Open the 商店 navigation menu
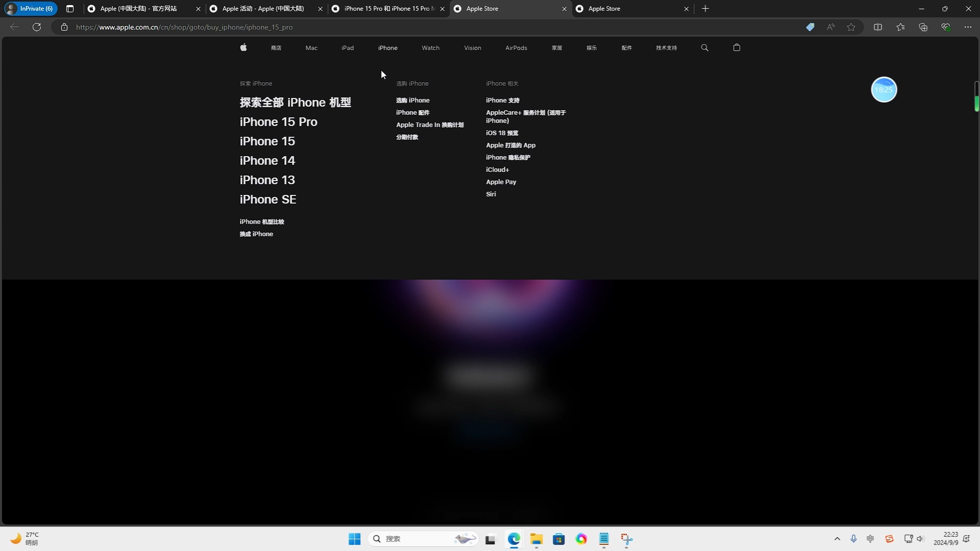Viewport: 980px width, 551px height. (x=276, y=47)
